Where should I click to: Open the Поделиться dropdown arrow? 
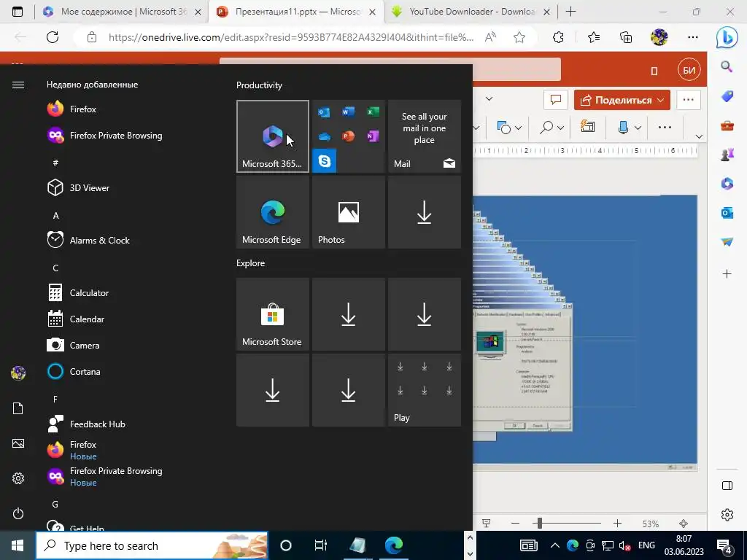pos(661,100)
